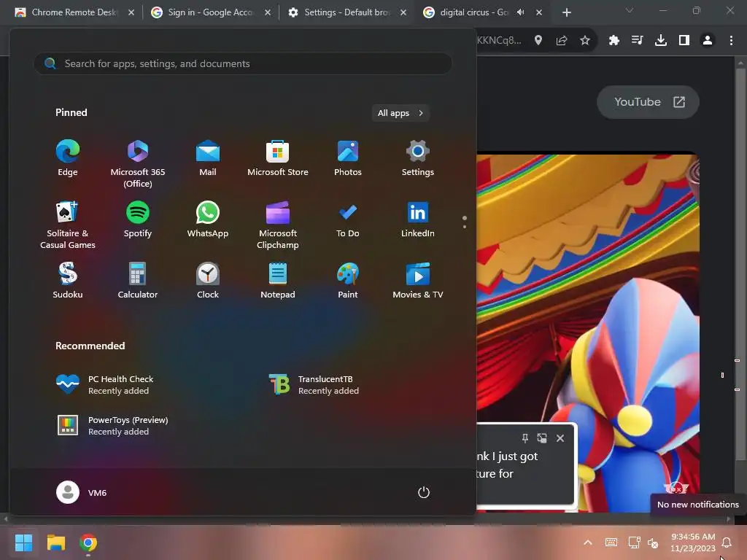This screenshot has width=747, height=560.
Task: Open the VM6 user account menu
Action: [x=82, y=492]
